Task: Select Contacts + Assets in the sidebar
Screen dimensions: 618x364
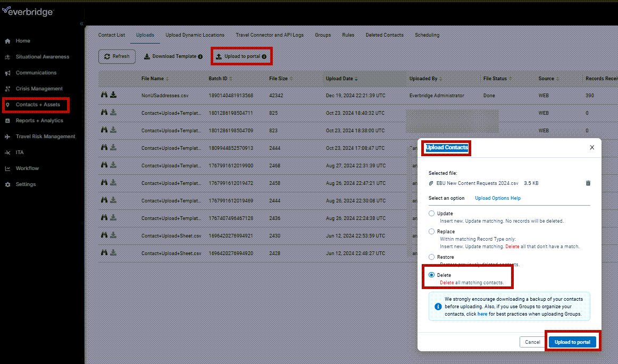Action: pos(37,105)
